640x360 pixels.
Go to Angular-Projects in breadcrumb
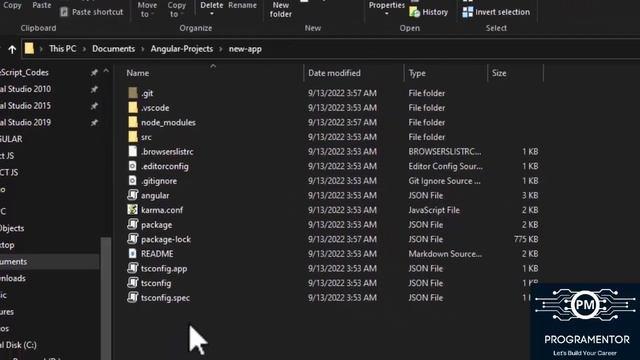coord(182,49)
